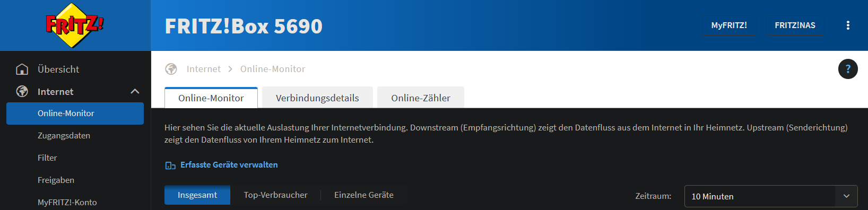Click the Zeitraum label
Screen dimensions: 868x210
point(653,196)
